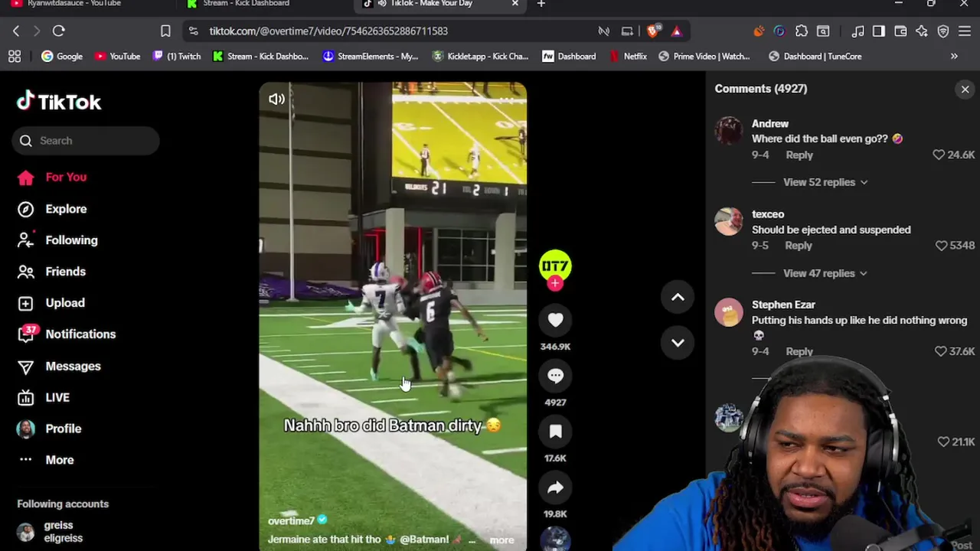The width and height of the screenshot is (980, 551).
Task: Open texceo's profile picture
Action: (x=728, y=221)
